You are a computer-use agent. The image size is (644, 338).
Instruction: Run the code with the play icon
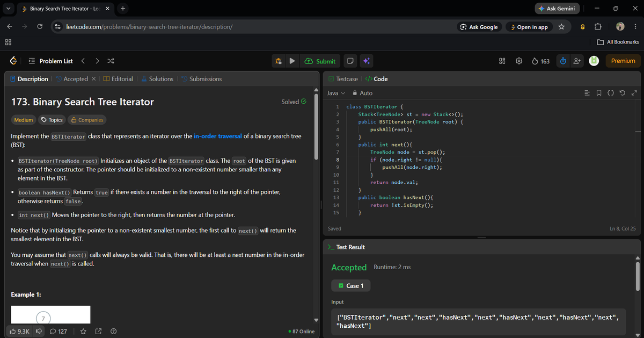click(292, 61)
